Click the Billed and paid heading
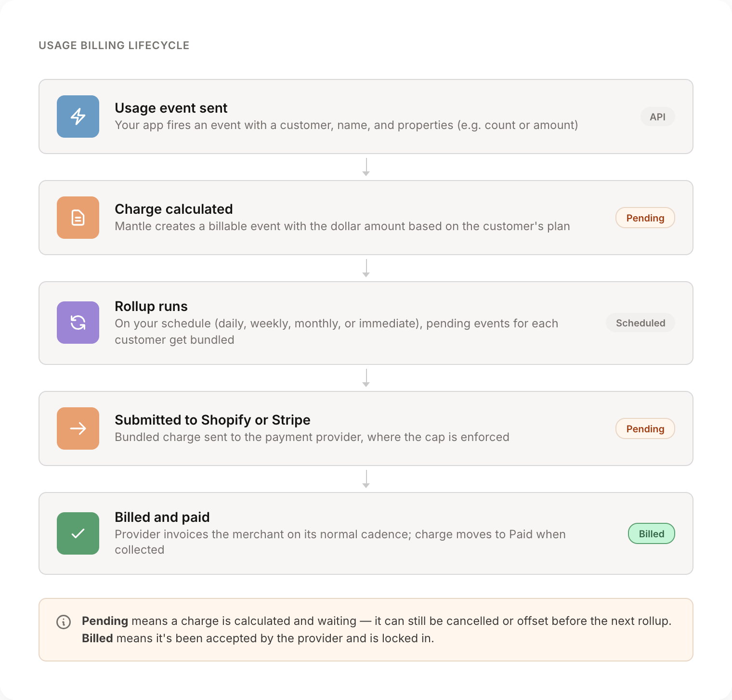 (x=162, y=517)
